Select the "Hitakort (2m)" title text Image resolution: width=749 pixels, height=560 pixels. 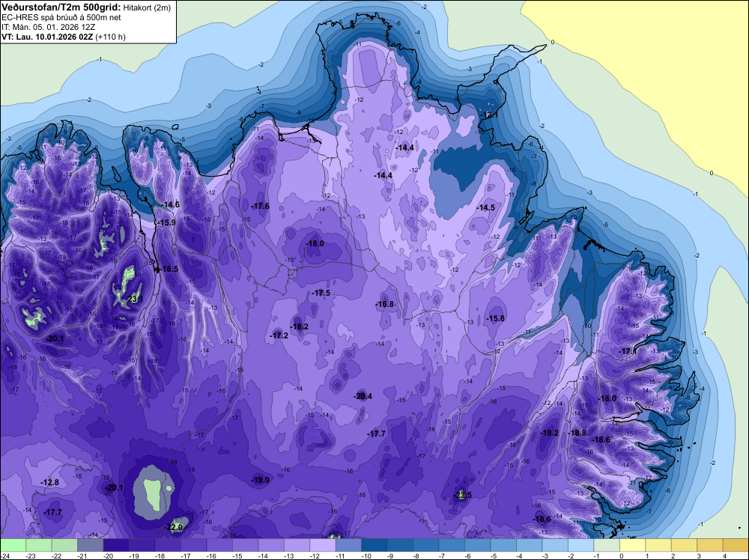pos(147,7)
